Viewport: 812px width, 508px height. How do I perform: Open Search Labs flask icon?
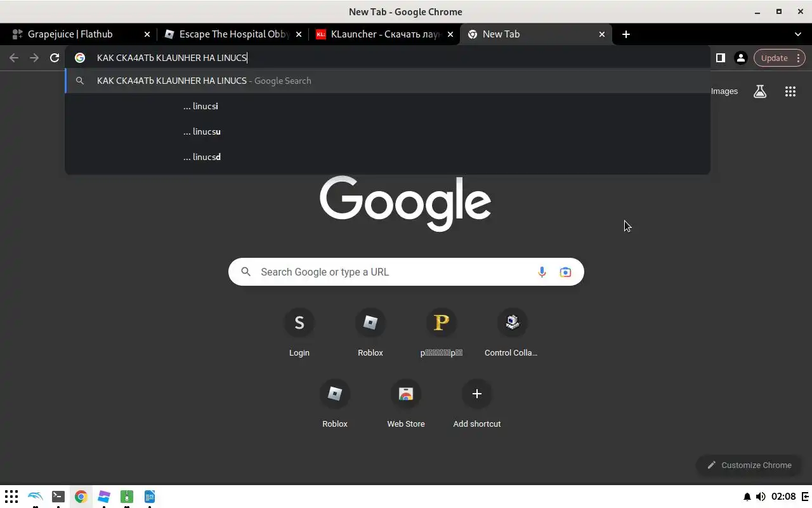pyautogui.click(x=760, y=91)
